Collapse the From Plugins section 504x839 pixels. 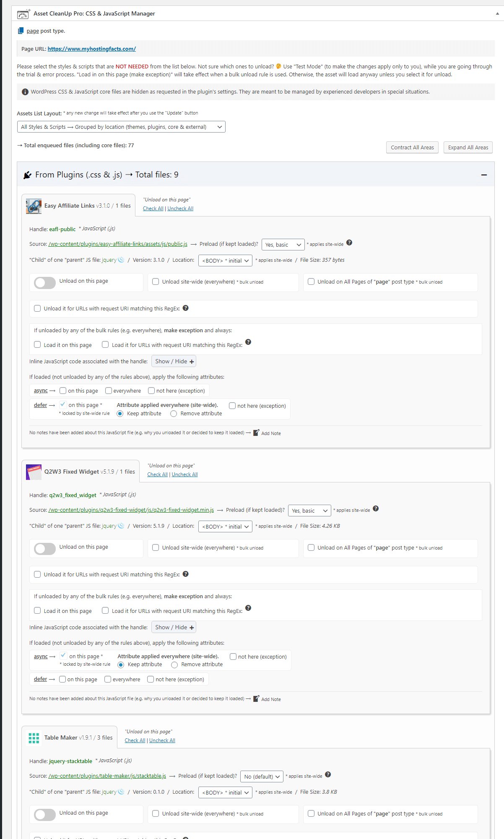click(x=484, y=175)
